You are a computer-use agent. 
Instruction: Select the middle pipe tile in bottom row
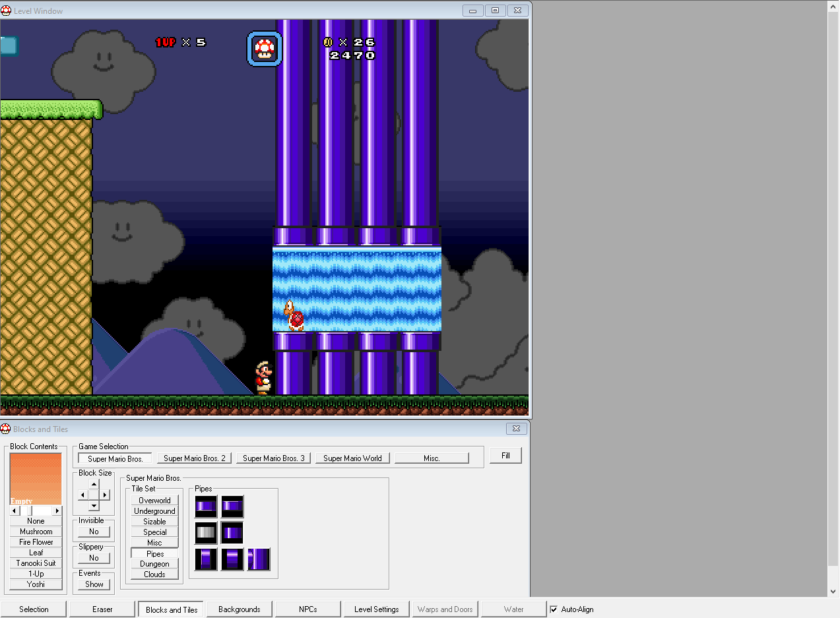click(232, 559)
